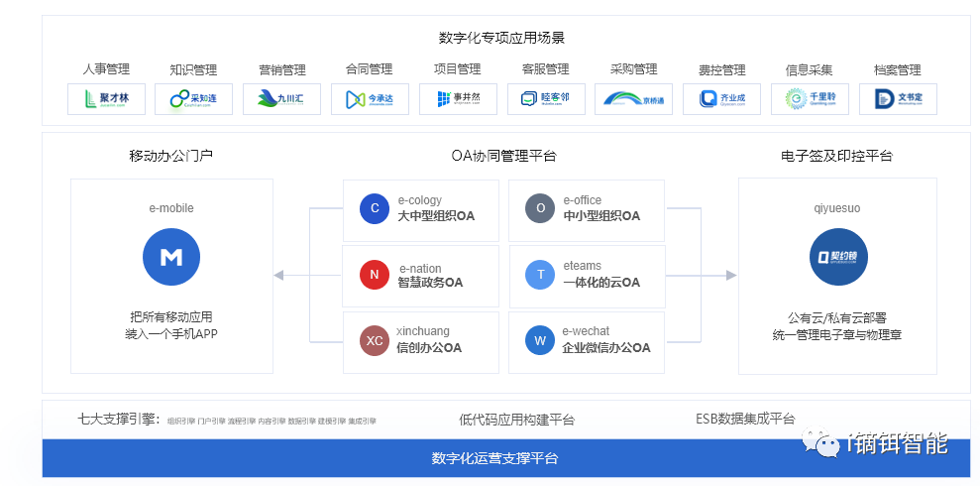Viewport: 980px width, 486px height.
Task: Open the e-nation 智慧政务OA card
Action: 421,276
